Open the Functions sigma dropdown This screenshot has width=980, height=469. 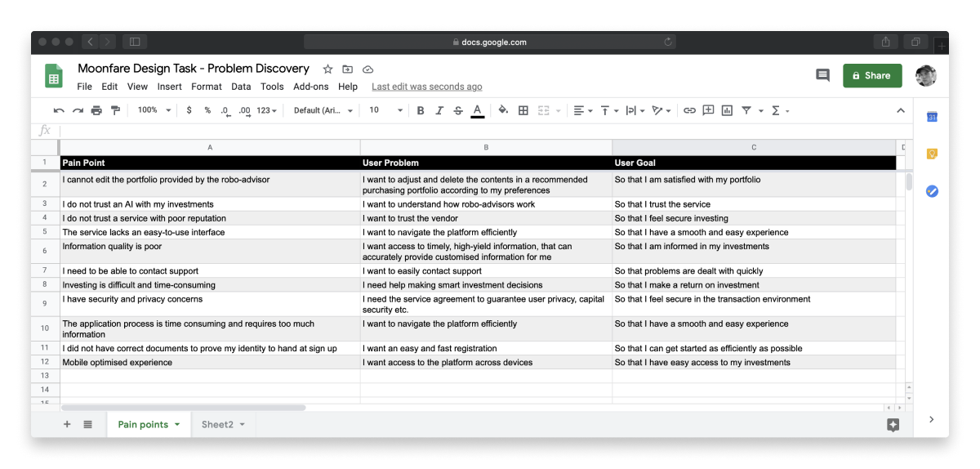(x=780, y=110)
